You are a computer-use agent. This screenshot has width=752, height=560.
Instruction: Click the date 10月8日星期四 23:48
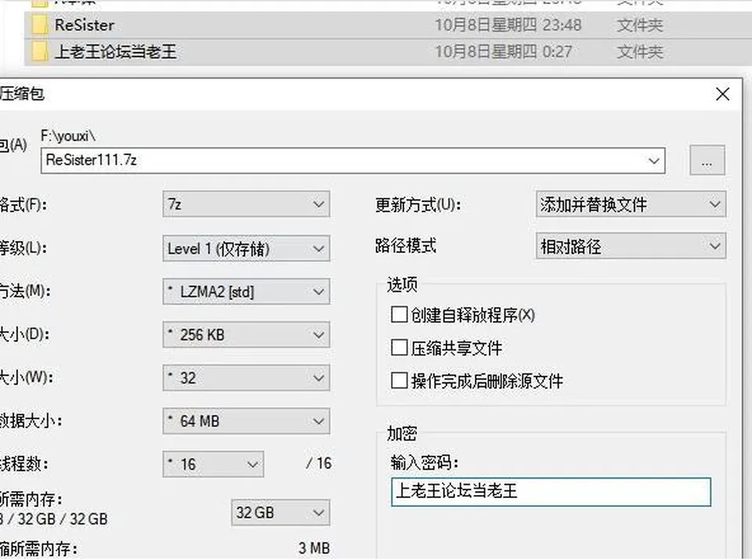pos(508,25)
